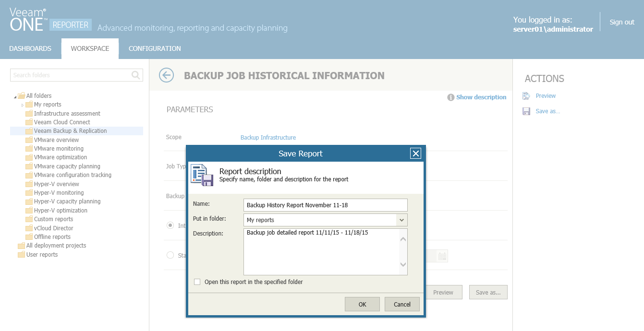Open the Configuration tab
The width and height of the screenshot is (644, 331).
(x=155, y=48)
